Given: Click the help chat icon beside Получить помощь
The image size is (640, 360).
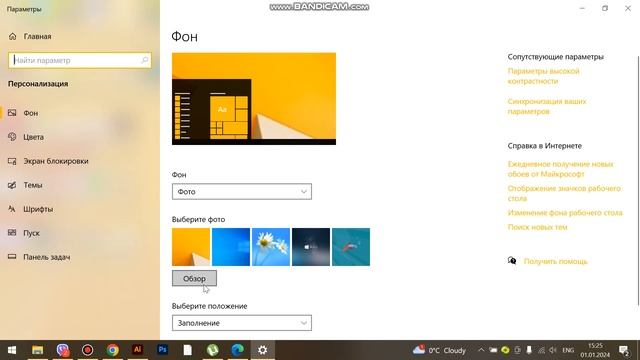Looking at the screenshot, I should (512, 261).
